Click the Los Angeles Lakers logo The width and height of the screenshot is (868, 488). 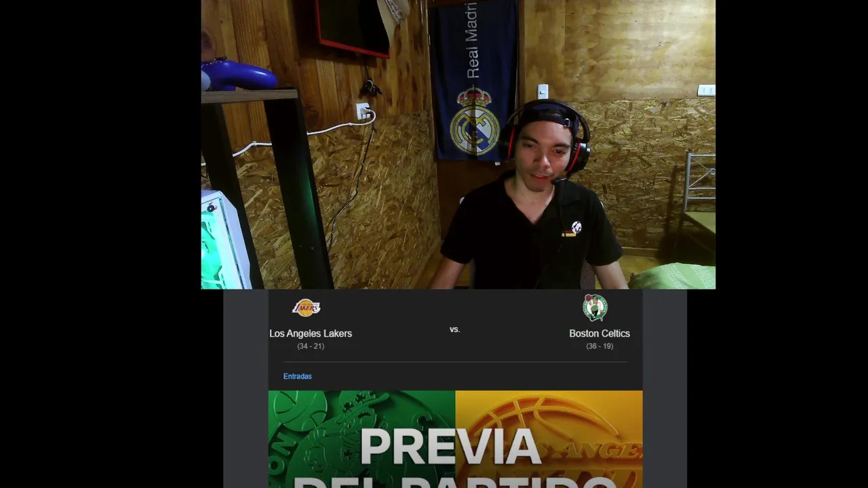pos(307,308)
